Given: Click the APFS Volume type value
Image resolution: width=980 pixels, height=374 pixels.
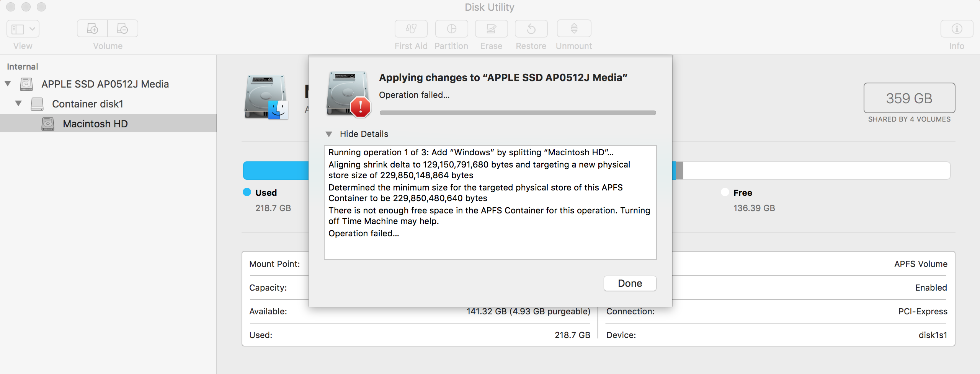Looking at the screenshot, I should coord(921,264).
